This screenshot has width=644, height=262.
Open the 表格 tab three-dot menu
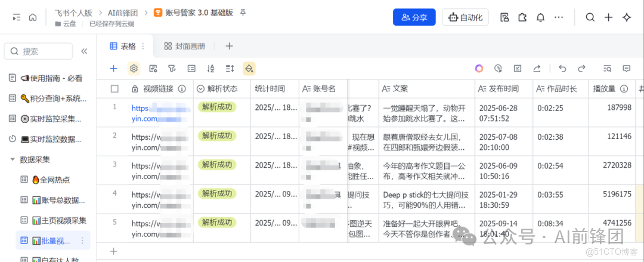point(143,46)
